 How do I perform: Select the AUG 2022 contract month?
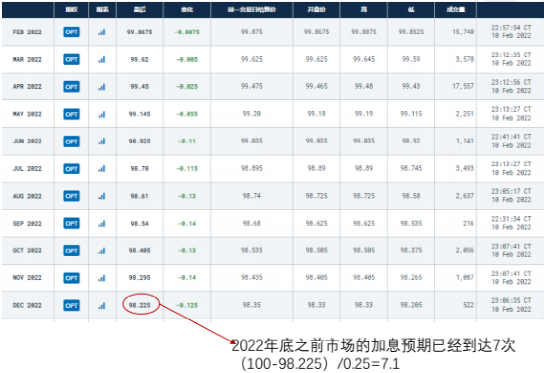(x=27, y=196)
